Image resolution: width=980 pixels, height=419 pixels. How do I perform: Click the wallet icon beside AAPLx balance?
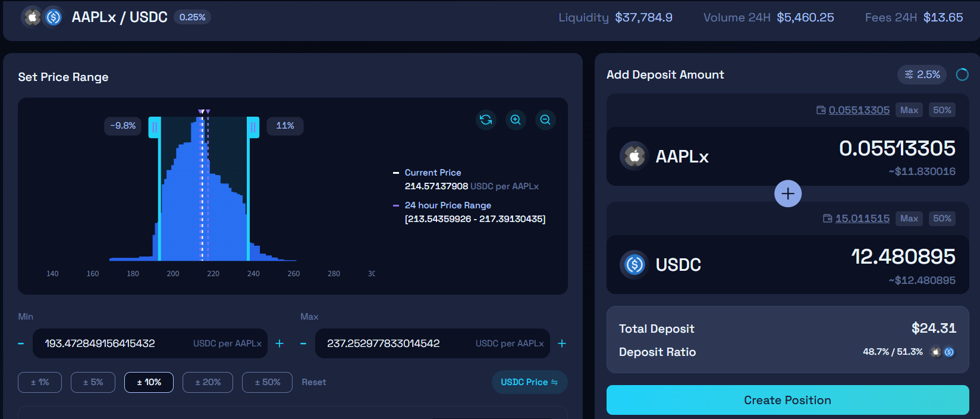(x=821, y=110)
